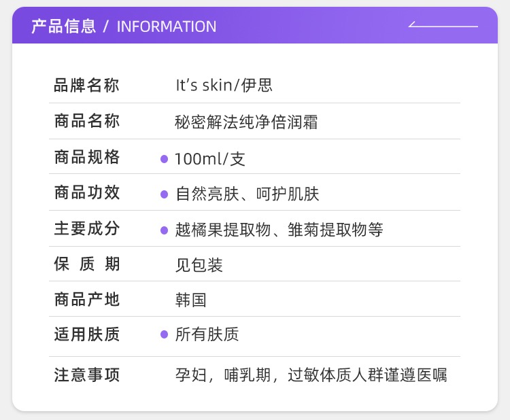
Task: Select the 商品规格 label
Action: pyautogui.click(x=86, y=158)
